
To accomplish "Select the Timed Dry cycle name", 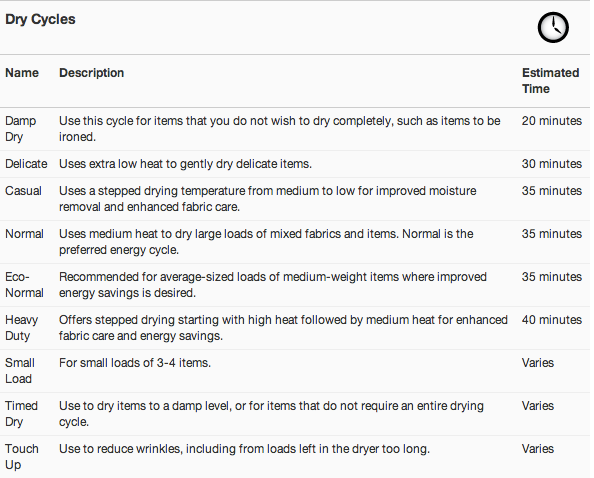I will click(21, 414).
